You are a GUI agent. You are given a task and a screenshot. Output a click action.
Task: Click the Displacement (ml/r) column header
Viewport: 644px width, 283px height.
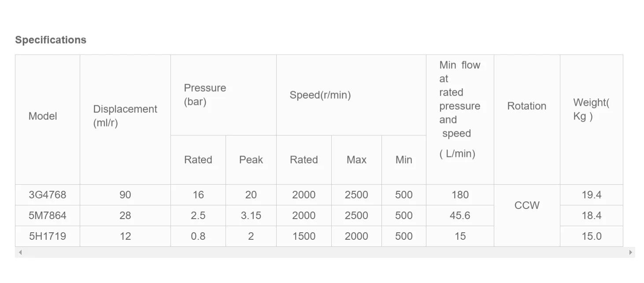pyautogui.click(x=125, y=116)
